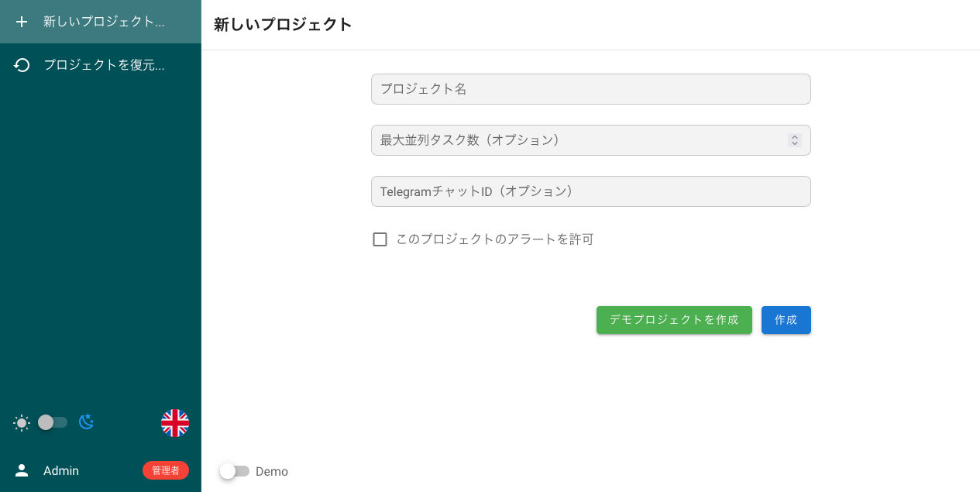Click the UK flag language icon
Viewport: 980px width, 492px height.
click(x=175, y=423)
